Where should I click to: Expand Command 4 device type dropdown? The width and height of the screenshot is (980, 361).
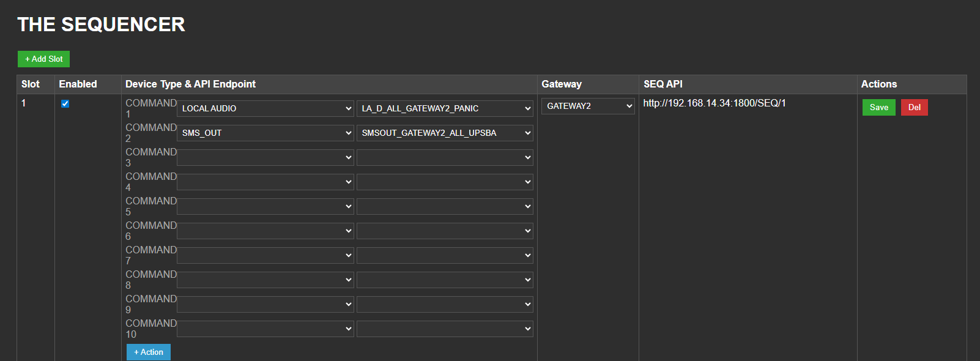265,182
